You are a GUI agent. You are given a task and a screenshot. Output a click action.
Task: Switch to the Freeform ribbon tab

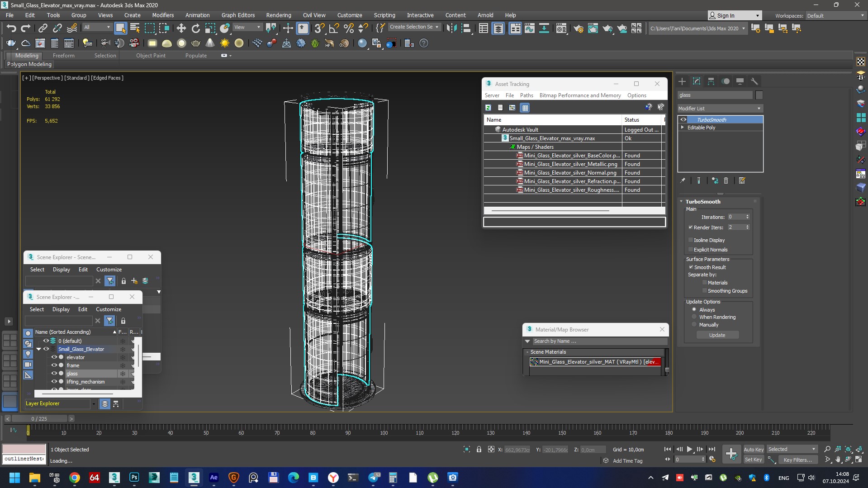63,56
